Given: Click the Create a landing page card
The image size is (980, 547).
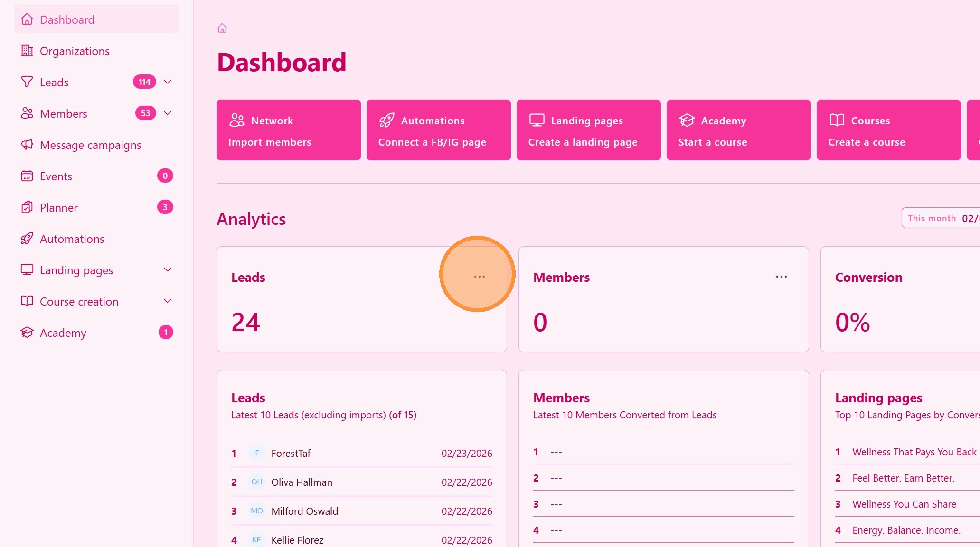Looking at the screenshot, I should pyautogui.click(x=588, y=130).
